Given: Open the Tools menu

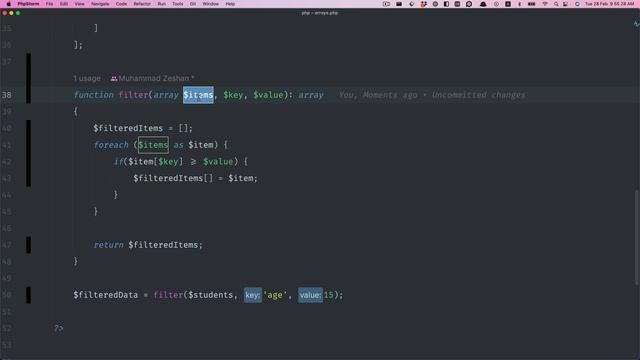Looking at the screenshot, I should [178, 4].
